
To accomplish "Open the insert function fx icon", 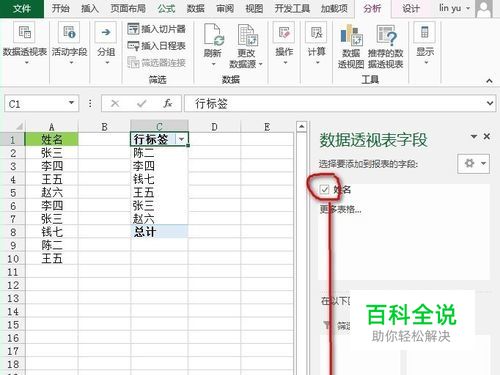I will coord(168,104).
